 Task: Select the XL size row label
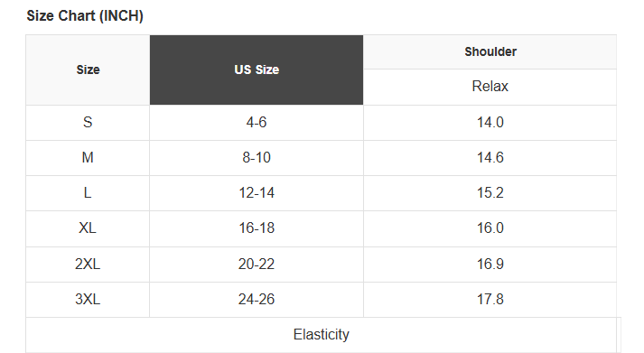tap(88, 228)
